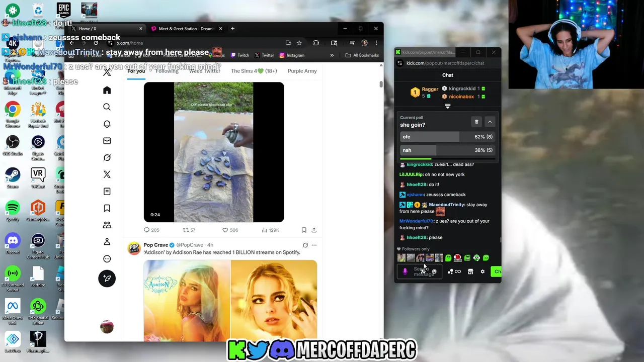Open Spotify desktop shortcut
Image resolution: width=644 pixels, height=362 pixels.
coord(13,211)
